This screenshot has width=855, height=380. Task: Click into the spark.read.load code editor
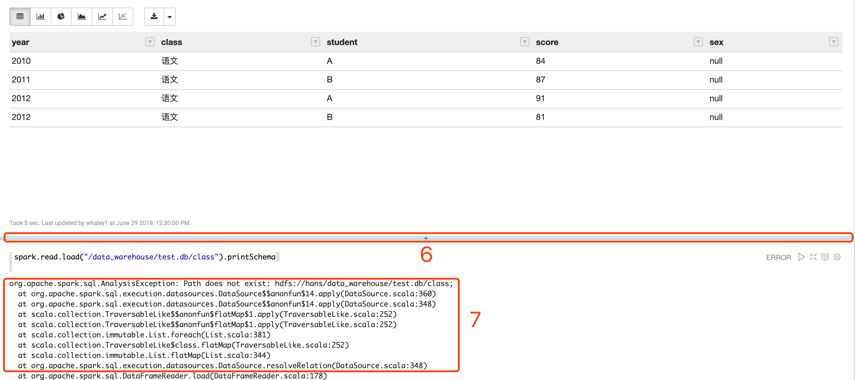click(x=382, y=257)
